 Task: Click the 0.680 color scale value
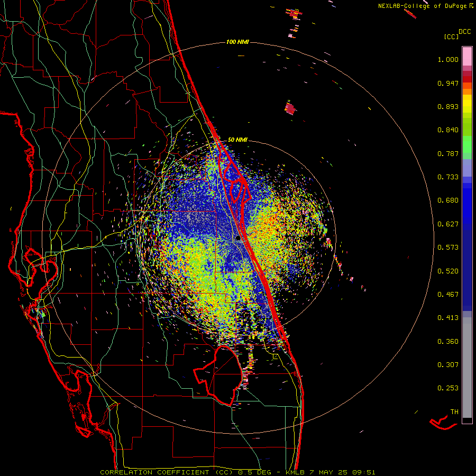coord(448,200)
